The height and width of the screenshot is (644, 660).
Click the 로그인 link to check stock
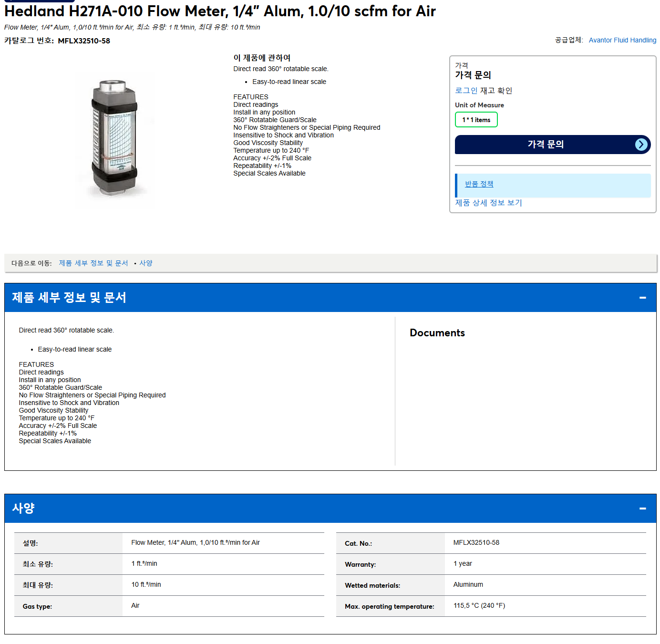(466, 91)
